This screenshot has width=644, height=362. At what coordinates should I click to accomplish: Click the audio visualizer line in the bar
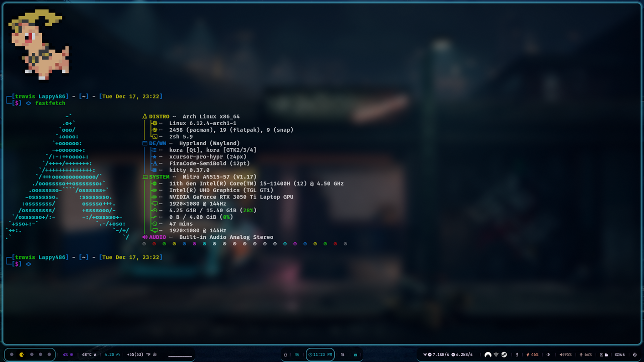[x=180, y=356]
